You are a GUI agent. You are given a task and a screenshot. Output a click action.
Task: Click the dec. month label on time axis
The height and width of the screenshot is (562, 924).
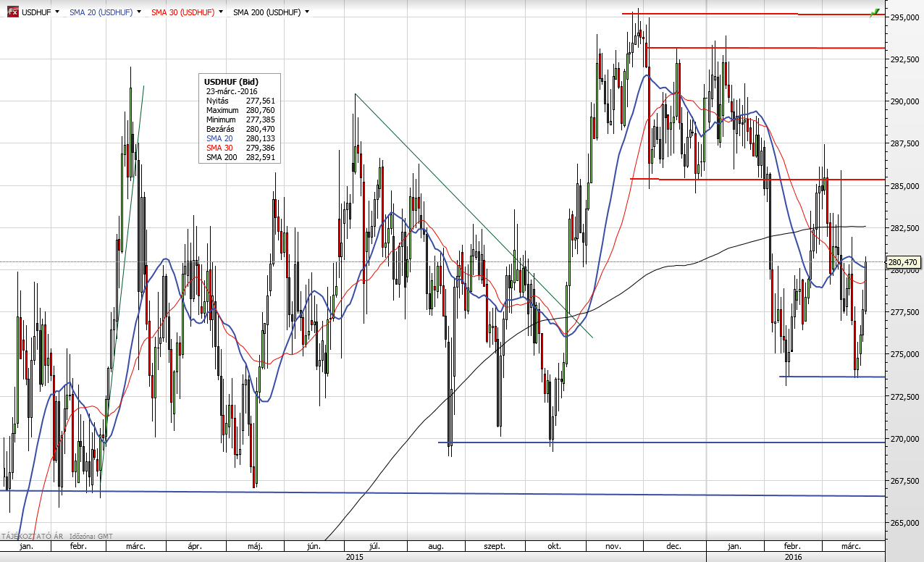tap(674, 546)
